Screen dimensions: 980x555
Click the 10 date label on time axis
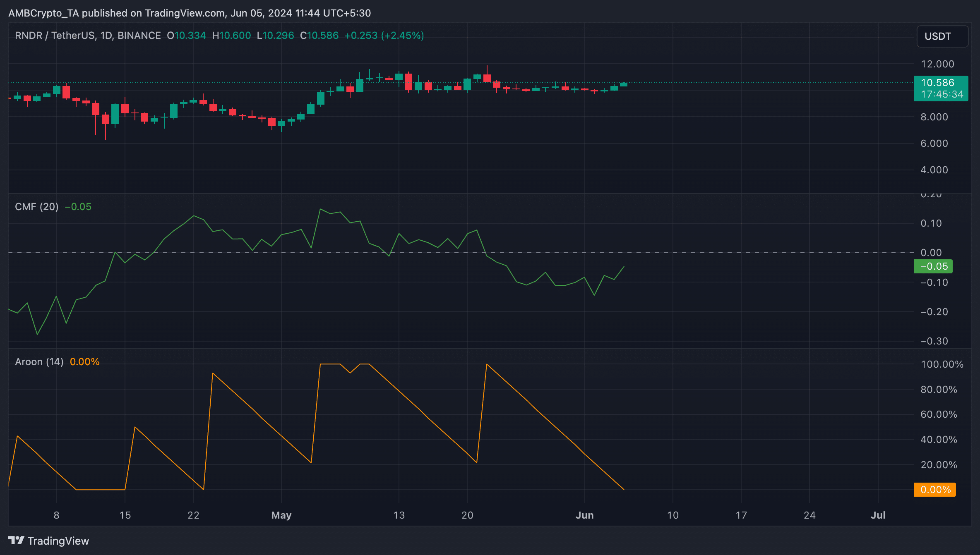(x=673, y=515)
